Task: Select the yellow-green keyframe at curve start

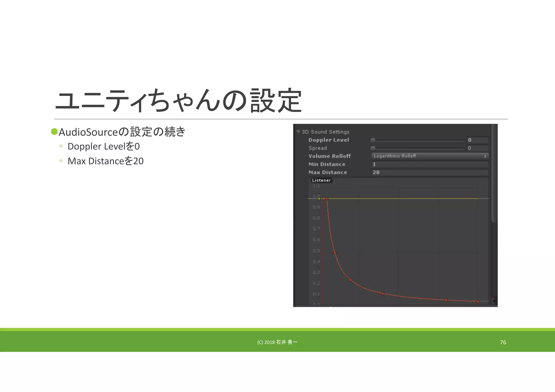Action: [x=319, y=199]
